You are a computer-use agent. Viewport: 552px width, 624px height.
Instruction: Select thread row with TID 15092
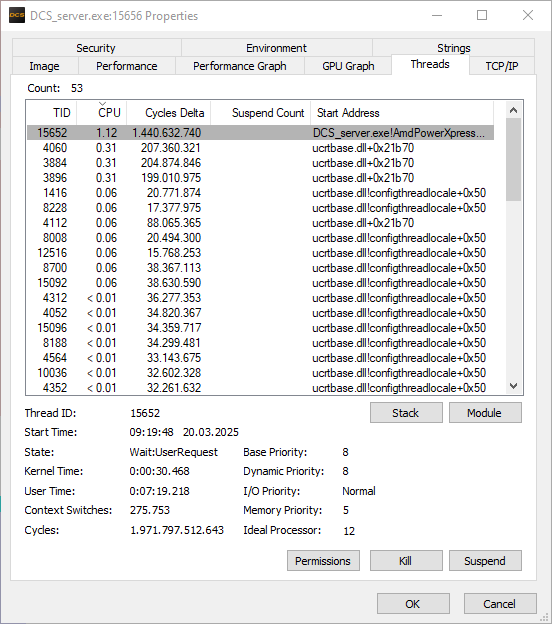260,283
